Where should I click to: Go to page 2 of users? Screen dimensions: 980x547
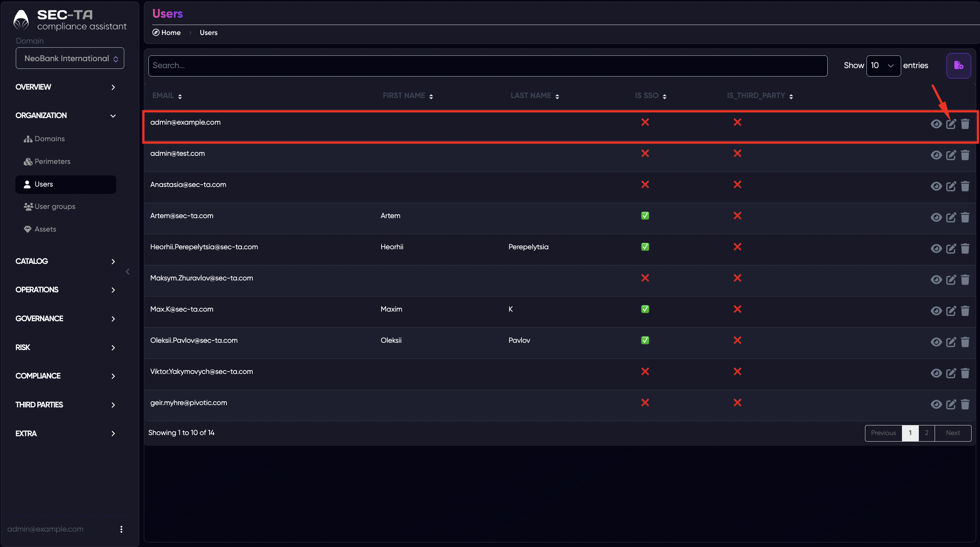tap(927, 433)
